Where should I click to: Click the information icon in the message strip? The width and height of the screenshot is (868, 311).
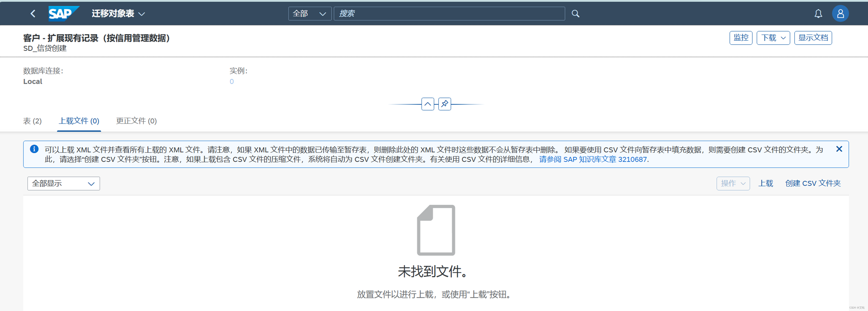[x=34, y=149]
